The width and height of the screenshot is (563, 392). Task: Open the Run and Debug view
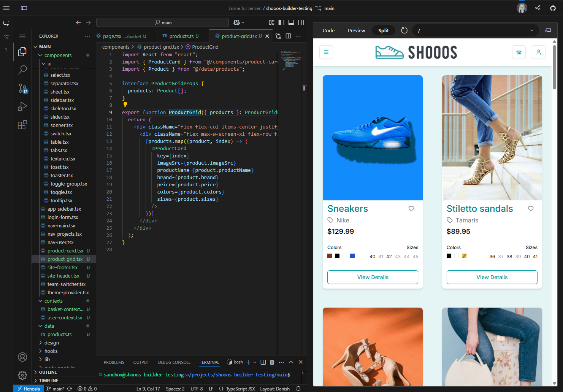pyautogui.click(x=22, y=106)
